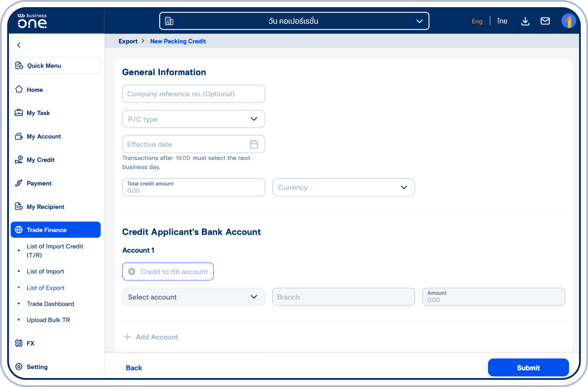
Task: Expand the P/C type dropdown
Action: click(x=193, y=119)
